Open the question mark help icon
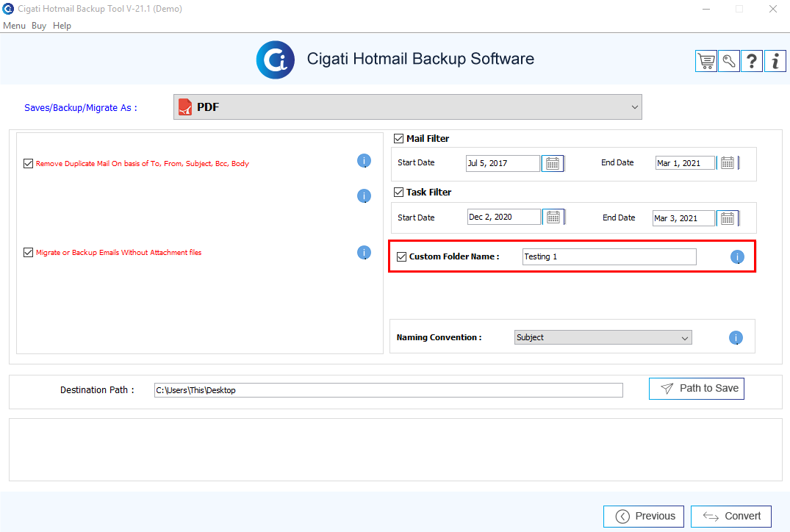 point(752,62)
